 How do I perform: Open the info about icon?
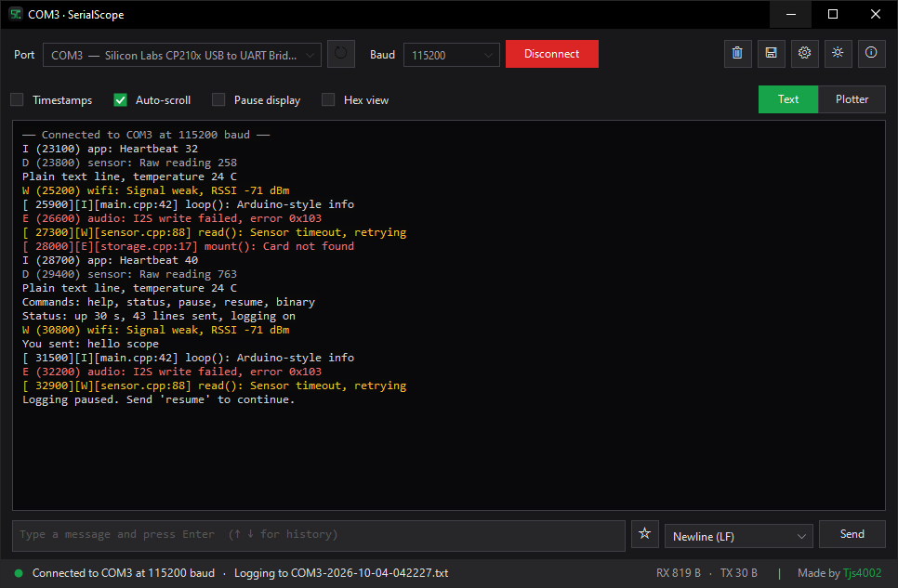pyautogui.click(x=871, y=54)
